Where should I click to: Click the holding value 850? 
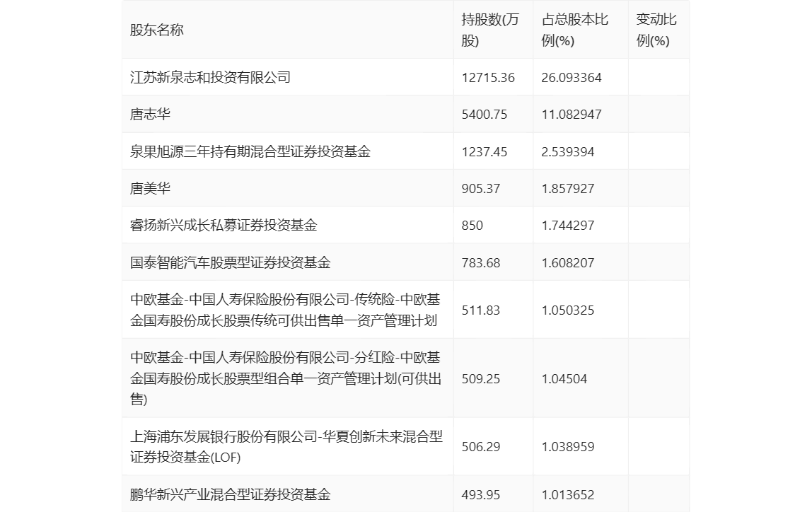(x=472, y=225)
